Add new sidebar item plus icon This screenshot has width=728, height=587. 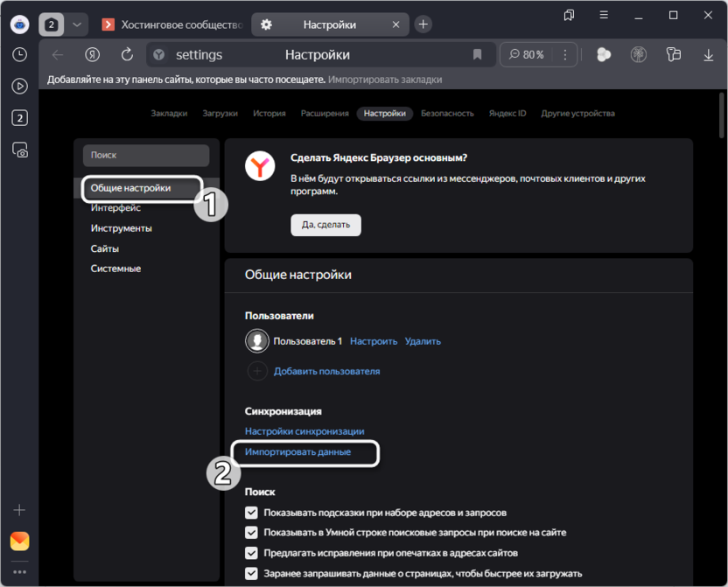[x=19, y=510]
